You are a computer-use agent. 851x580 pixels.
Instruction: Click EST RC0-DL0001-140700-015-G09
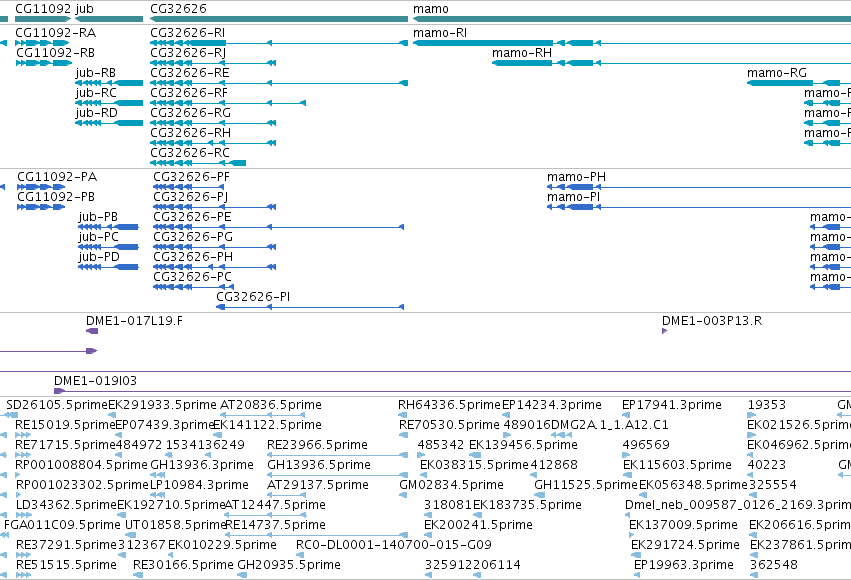pyautogui.click(x=393, y=545)
